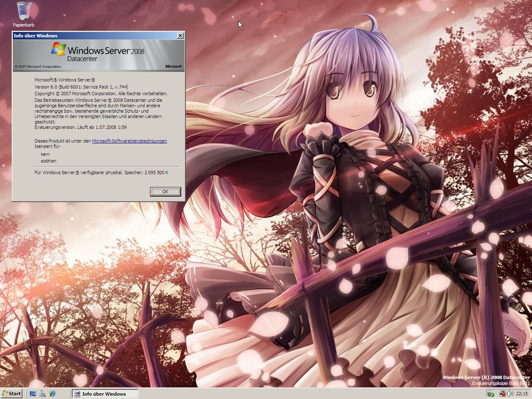
Task: Open the Microsoft-Softwarelizenzbedingungen link
Action: click(129, 141)
